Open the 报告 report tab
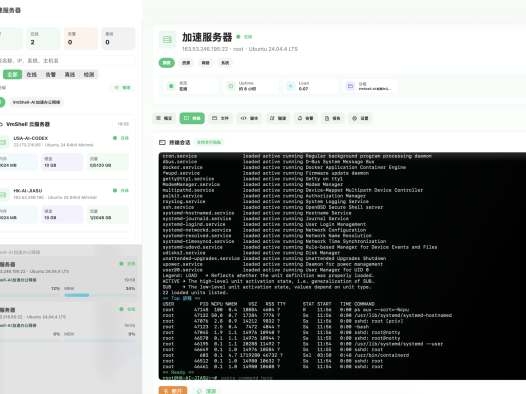 332,118
